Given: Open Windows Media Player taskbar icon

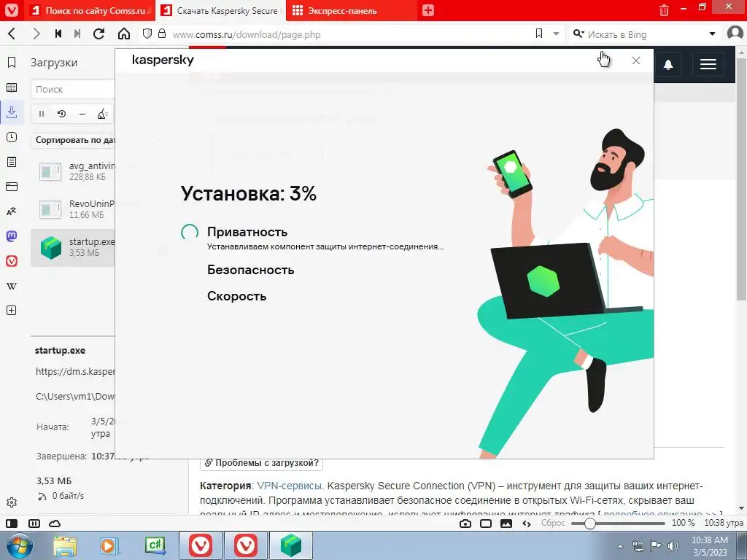Looking at the screenshot, I should [109, 546].
